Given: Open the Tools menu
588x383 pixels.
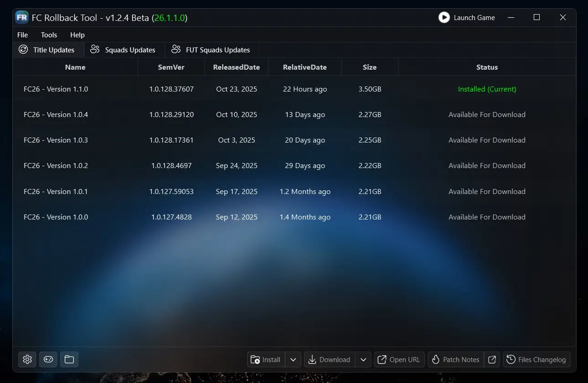Looking at the screenshot, I should point(49,35).
